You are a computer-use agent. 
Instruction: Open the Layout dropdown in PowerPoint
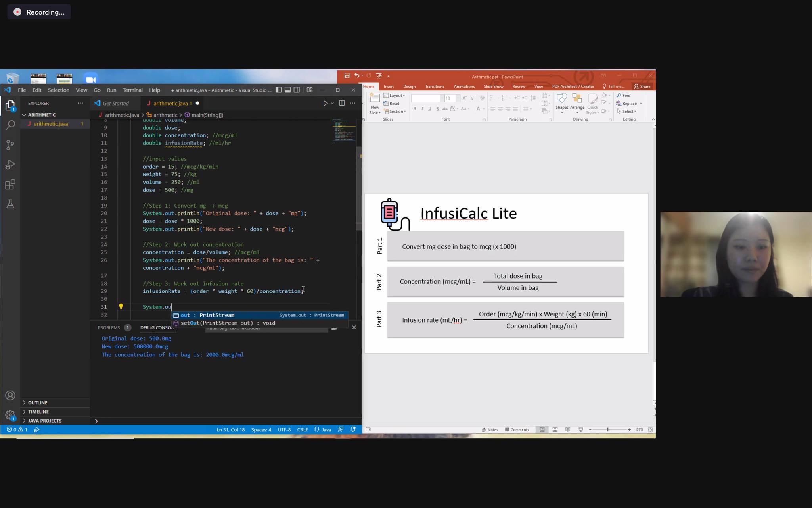[x=395, y=96]
